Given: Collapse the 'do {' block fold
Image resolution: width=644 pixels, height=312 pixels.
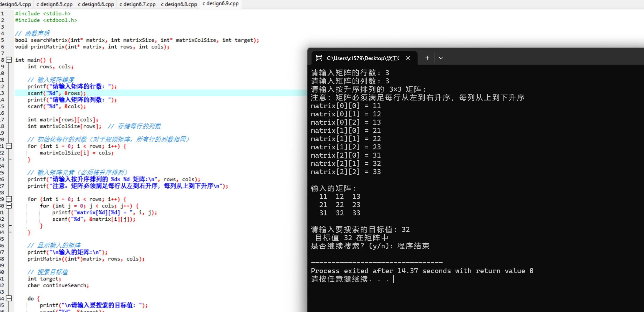Looking at the screenshot, I should click(x=9, y=298).
